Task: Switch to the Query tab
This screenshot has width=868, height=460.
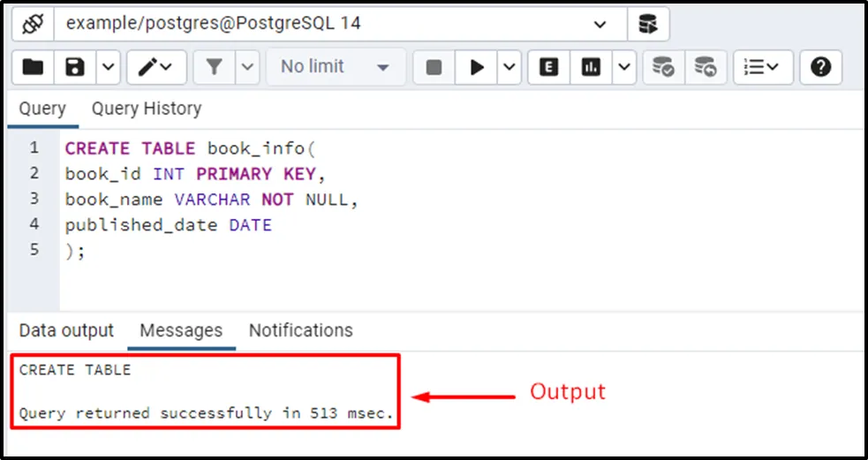Action: tap(42, 109)
